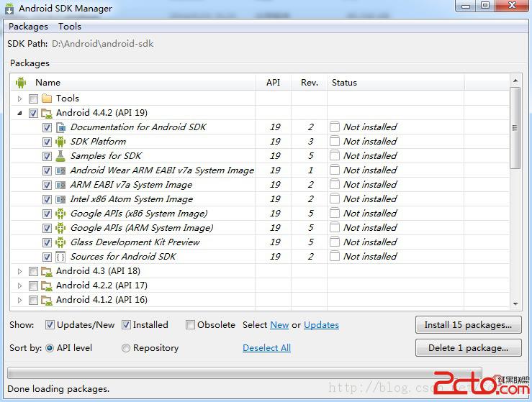Viewport: 532px width, 402px height.
Task: Click the SDK Path value D:\Android\android-sdk
Action: (x=103, y=44)
